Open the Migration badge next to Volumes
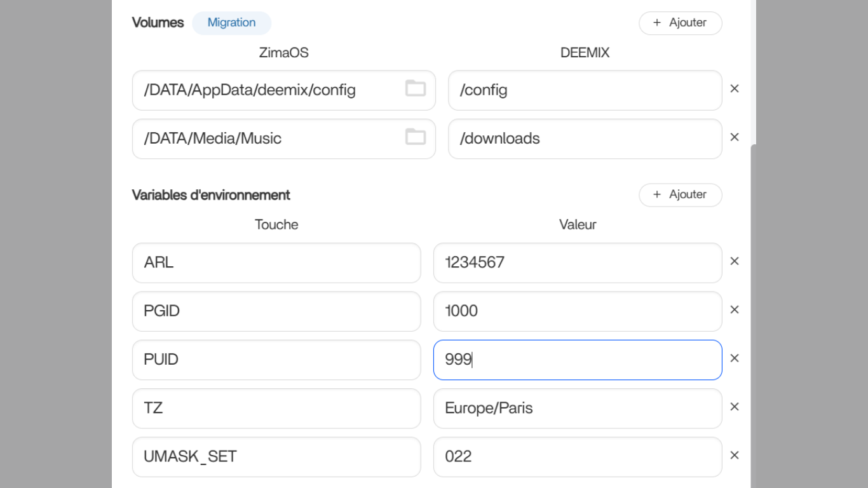The width and height of the screenshot is (868, 488). [x=231, y=23]
